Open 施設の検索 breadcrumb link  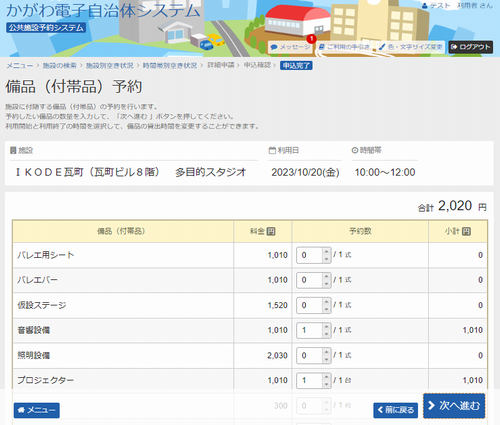(x=60, y=65)
